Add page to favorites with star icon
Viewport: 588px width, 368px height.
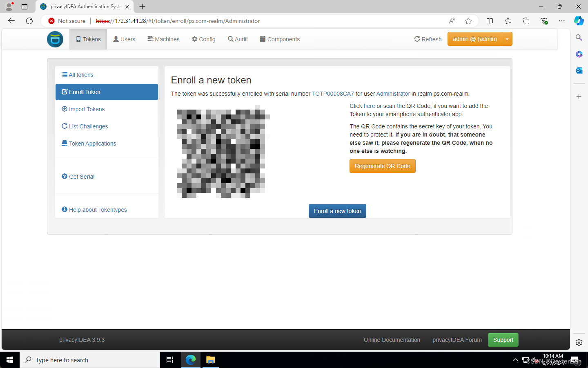click(468, 21)
